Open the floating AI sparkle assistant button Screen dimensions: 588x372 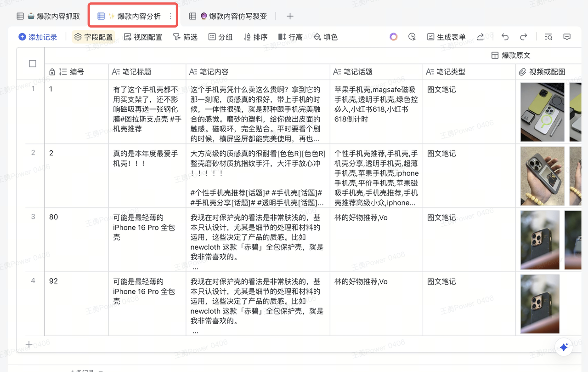564,347
